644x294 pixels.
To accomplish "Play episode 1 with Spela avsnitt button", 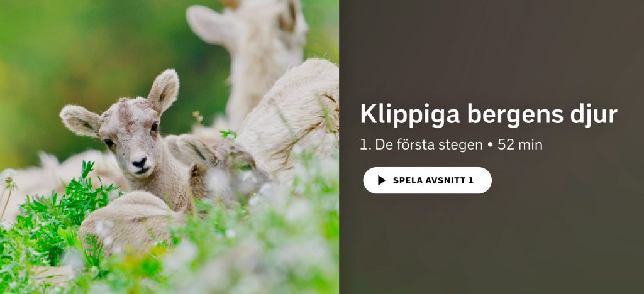I will [x=427, y=180].
